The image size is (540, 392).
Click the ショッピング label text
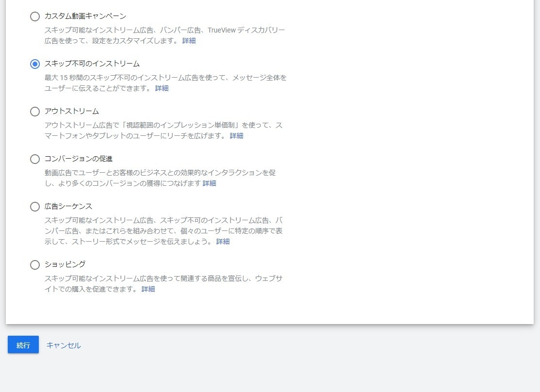[x=65, y=264]
